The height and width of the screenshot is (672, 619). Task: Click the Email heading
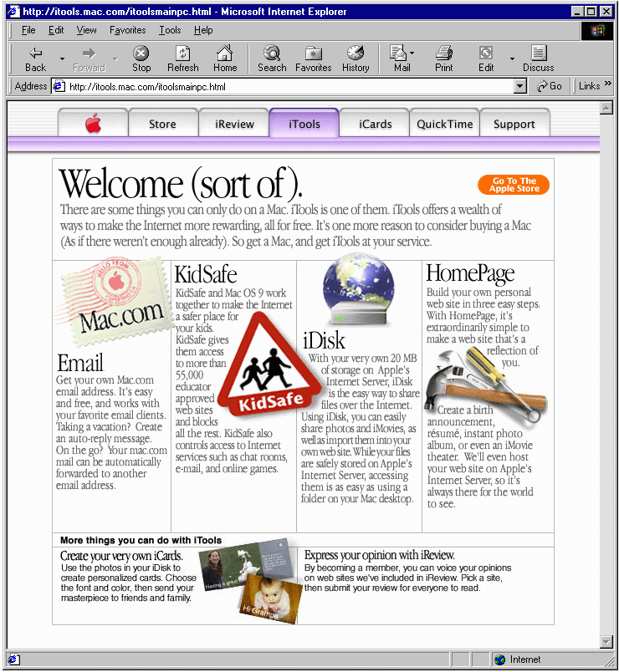click(80, 363)
